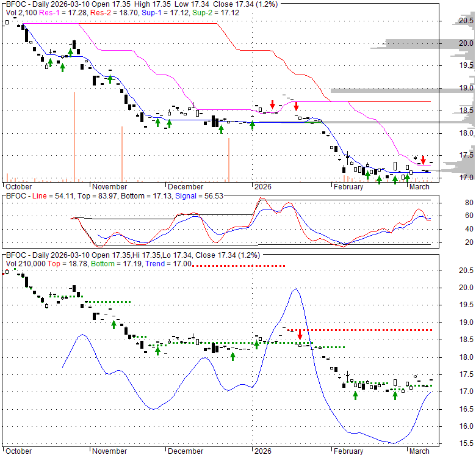Click the 2026 label on the top chart's axis
The image size is (476, 455).
(x=263, y=187)
